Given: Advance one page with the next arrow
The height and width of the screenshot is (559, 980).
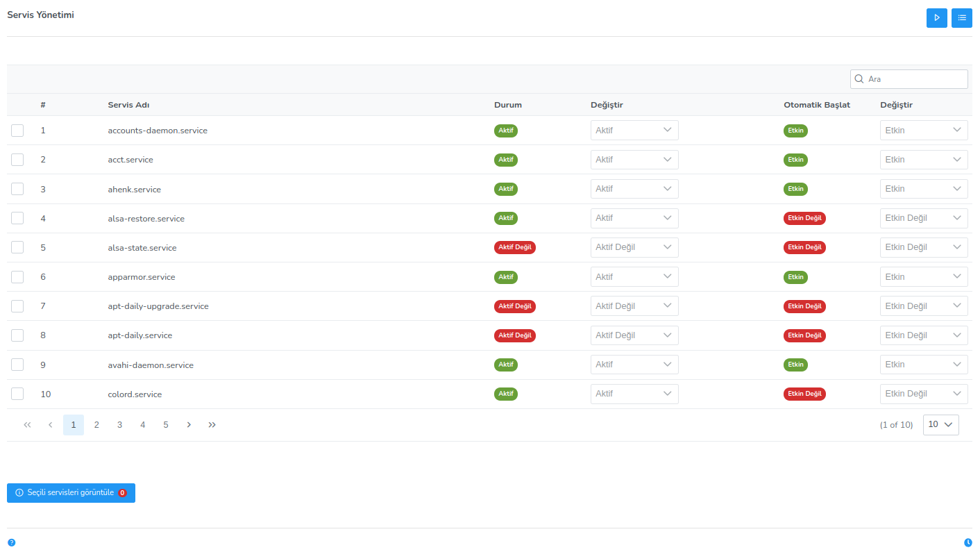Looking at the screenshot, I should click(189, 424).
